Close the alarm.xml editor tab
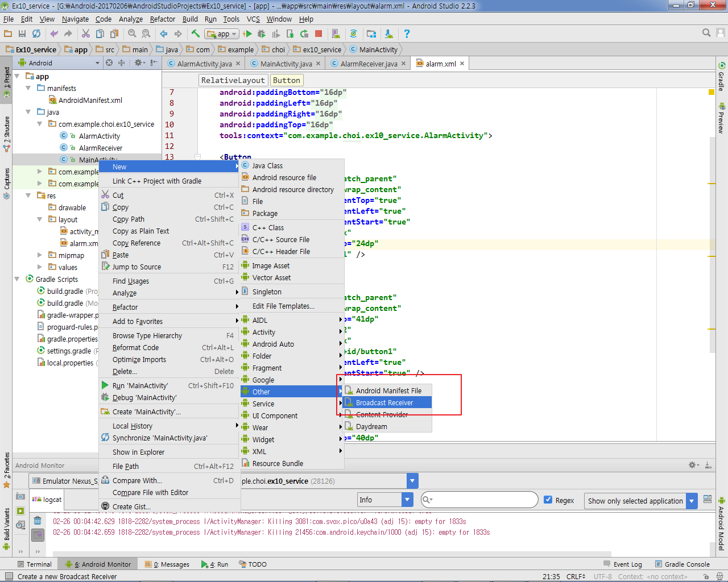Screen dimensions: 728x582 (462, 64)
